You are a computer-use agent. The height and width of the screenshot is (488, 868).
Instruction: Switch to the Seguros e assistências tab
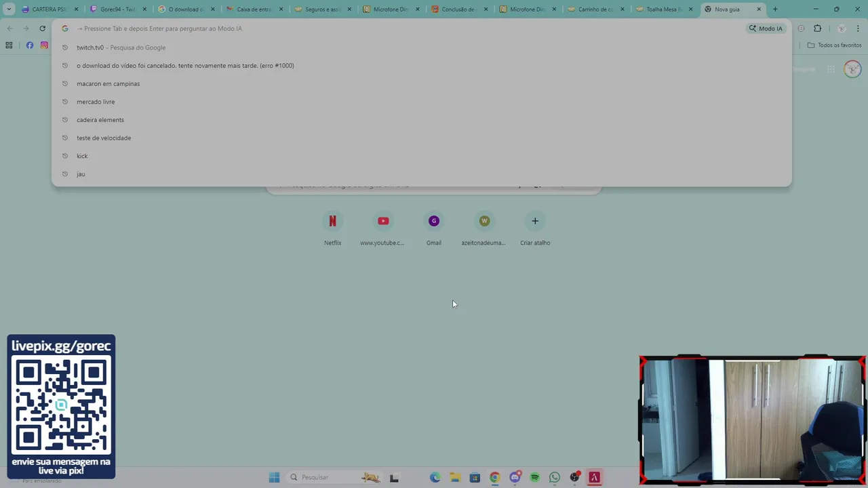(323, 9)
